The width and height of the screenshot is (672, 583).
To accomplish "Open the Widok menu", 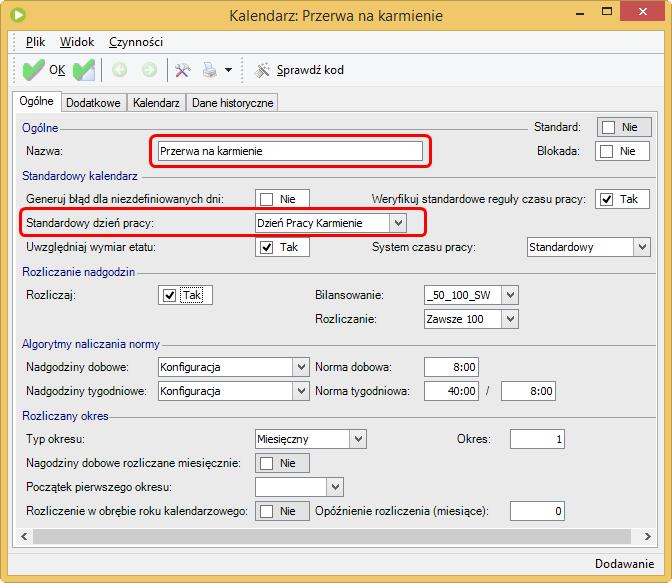I will pos(77,42).
